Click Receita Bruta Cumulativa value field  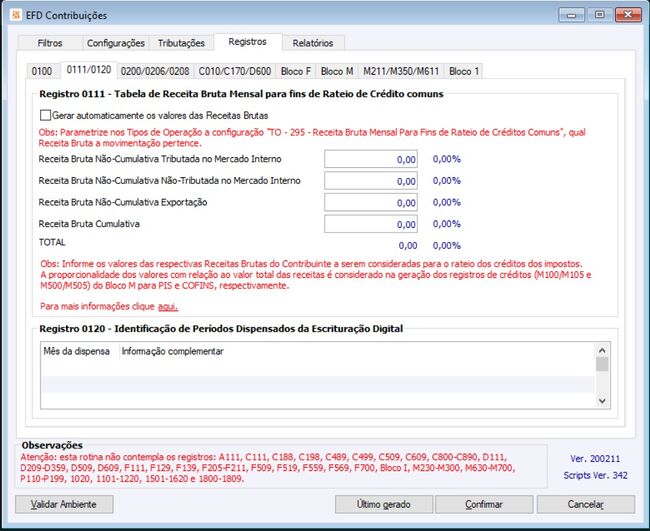tap(371, 224)
